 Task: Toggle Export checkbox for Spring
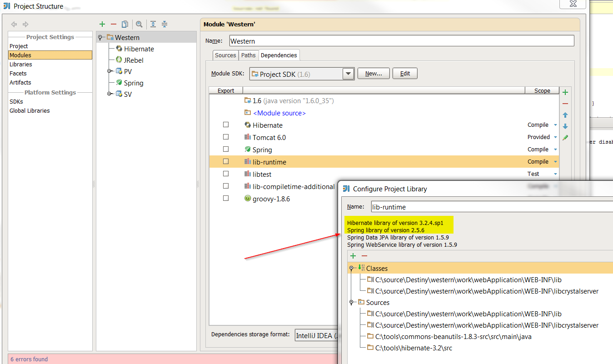[x=226, y=149]
